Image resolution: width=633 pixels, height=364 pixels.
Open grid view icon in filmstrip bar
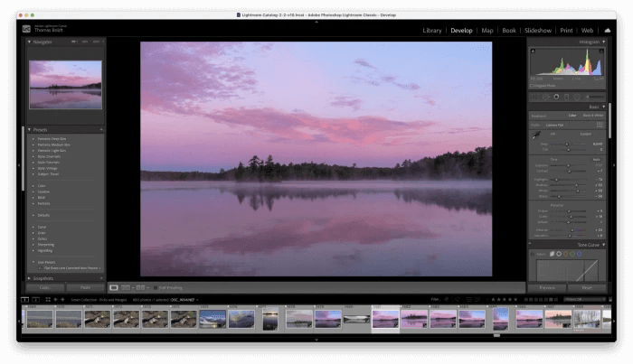coord(48,300)
